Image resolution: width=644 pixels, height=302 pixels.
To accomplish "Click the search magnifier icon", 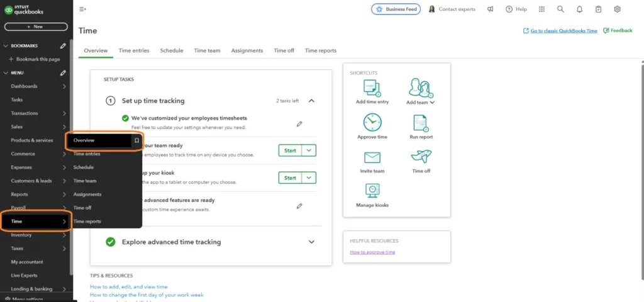I will tap(560, 9).
